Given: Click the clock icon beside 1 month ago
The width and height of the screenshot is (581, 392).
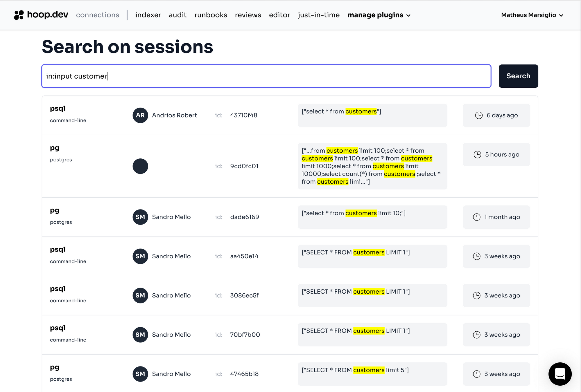Looking at the screenshot, I should click(477, 217).
